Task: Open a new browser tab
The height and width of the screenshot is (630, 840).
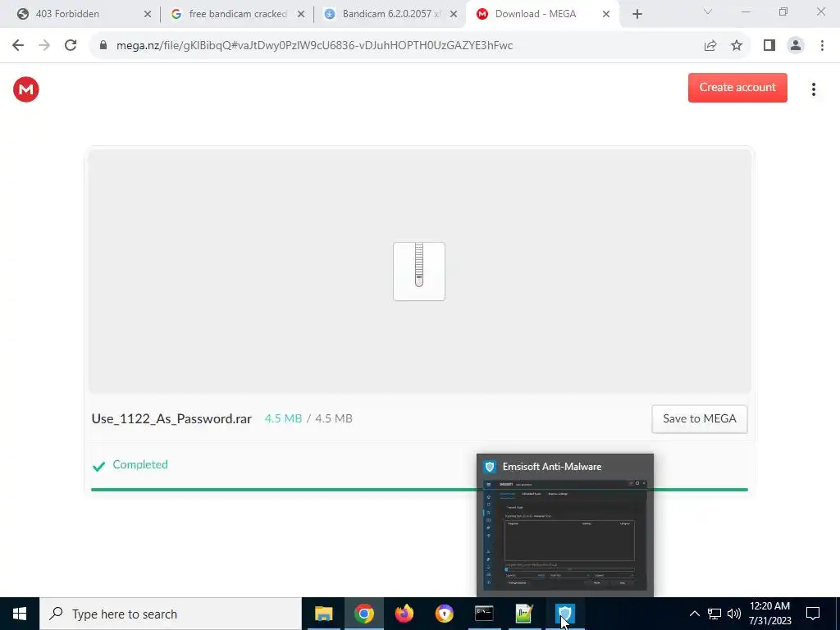Action: point(637,14)
